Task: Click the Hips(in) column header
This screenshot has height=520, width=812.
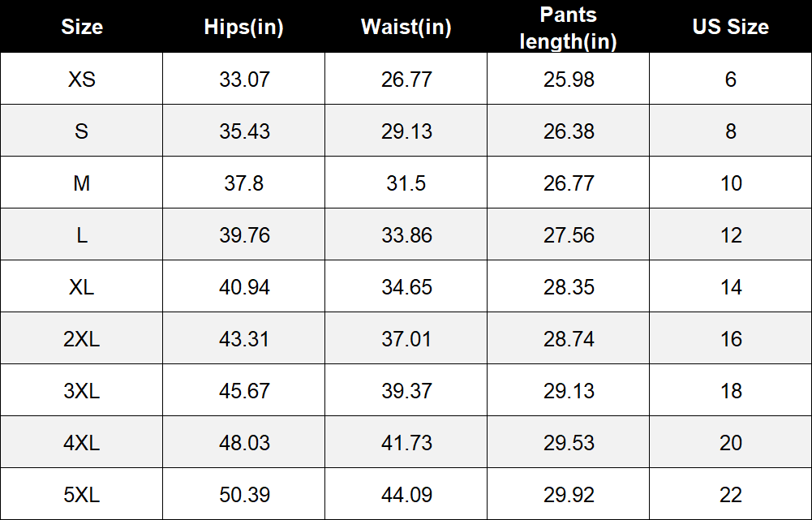Action: (244, 27)
